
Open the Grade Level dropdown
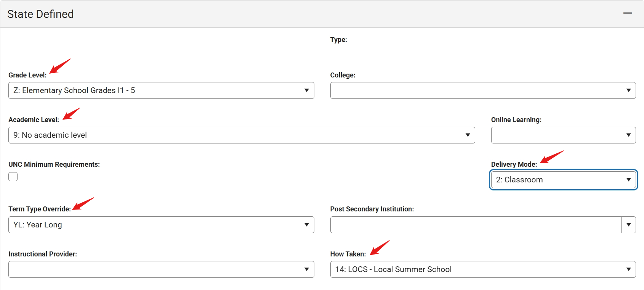coord(161,90)
